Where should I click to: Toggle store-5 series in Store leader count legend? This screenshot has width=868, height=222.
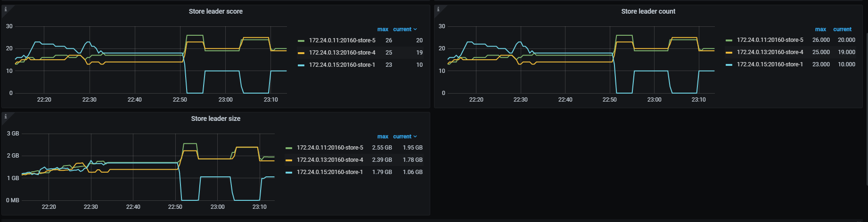[770, 40]
